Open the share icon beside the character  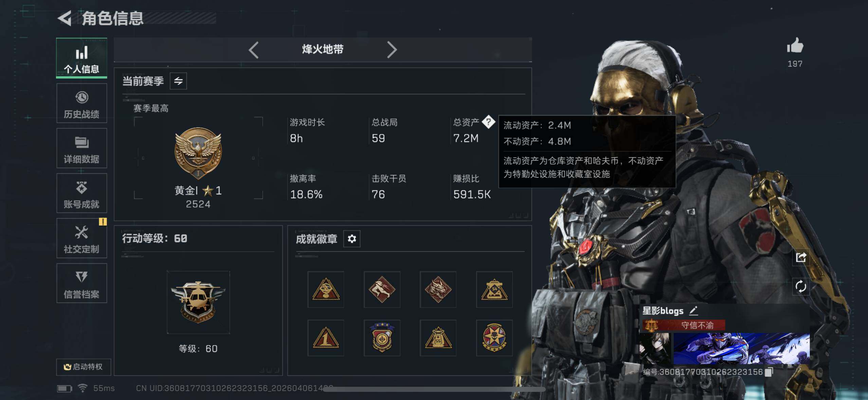[801, 258]
